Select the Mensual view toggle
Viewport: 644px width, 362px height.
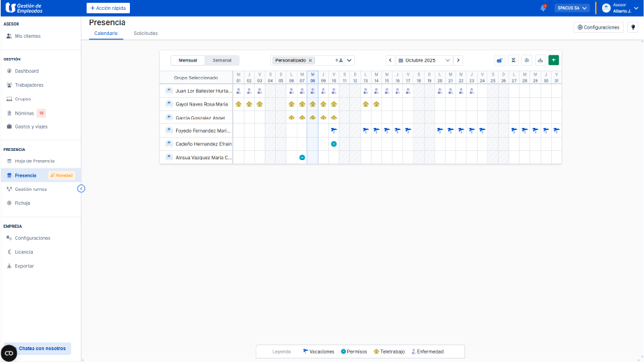point(188,60)
